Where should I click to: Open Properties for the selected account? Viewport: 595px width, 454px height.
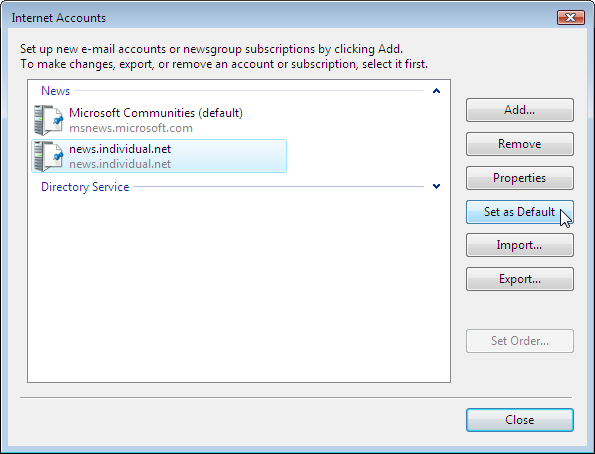coord(519,178)
